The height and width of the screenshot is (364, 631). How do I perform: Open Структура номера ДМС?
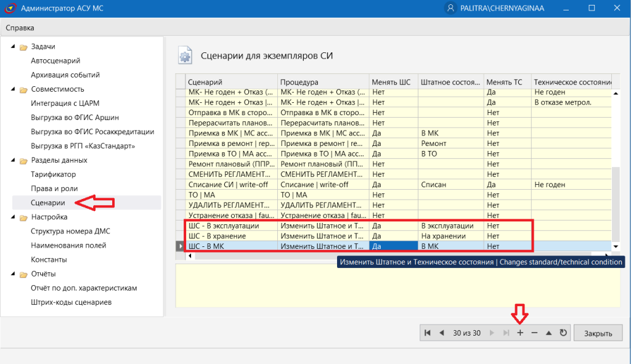click(70, 231)
